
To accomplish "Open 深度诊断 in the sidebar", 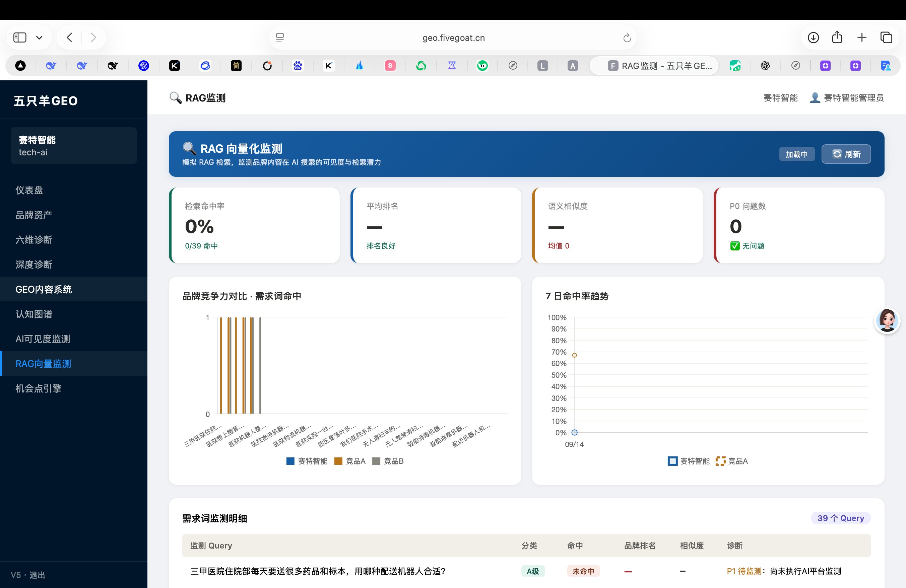I will [73, 264].
